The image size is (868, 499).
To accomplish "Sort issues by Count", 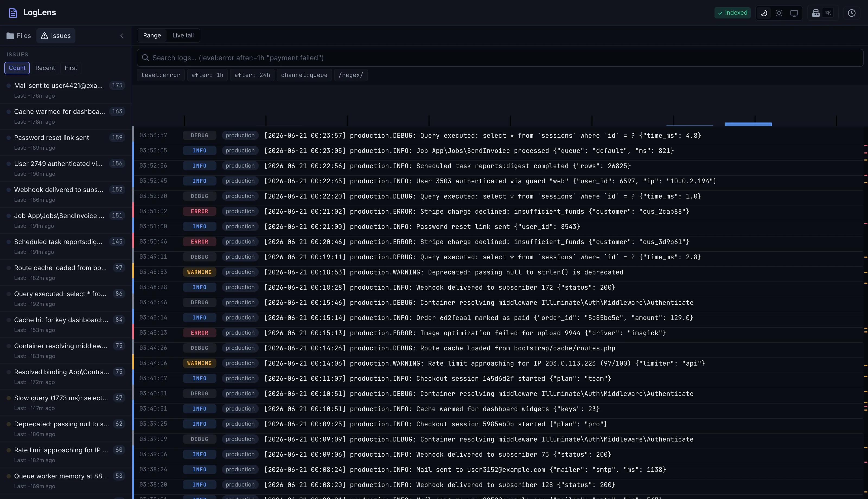I will (17, 68).
